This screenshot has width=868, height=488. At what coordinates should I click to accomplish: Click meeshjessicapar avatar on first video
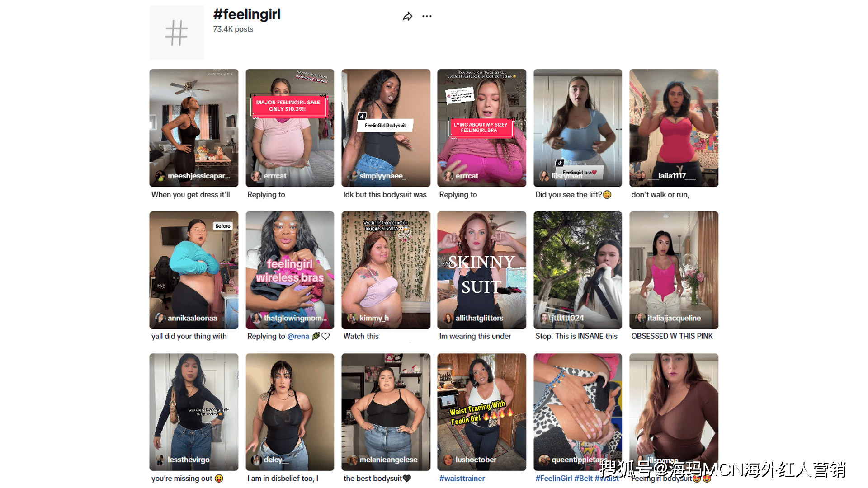pyautogui.click(x=160, y=176)
